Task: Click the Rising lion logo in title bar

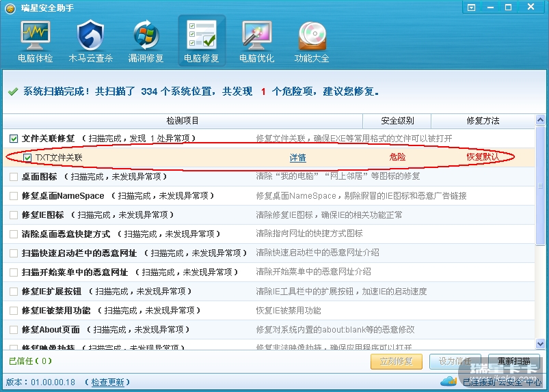Action: [x=10, y=8]
